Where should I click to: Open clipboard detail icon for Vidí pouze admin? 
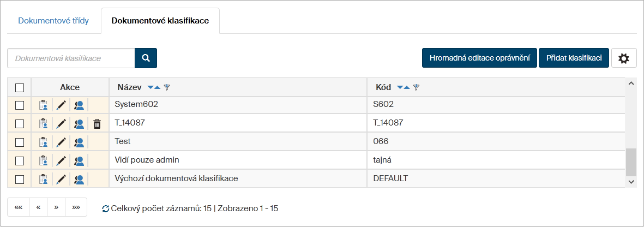click(x=43, y=161)
